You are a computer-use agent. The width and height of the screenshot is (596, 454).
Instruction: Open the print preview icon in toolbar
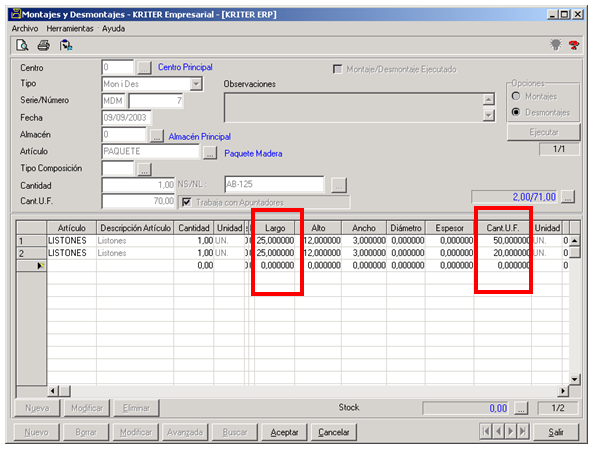pyautogui.click(x=22, y=46)
